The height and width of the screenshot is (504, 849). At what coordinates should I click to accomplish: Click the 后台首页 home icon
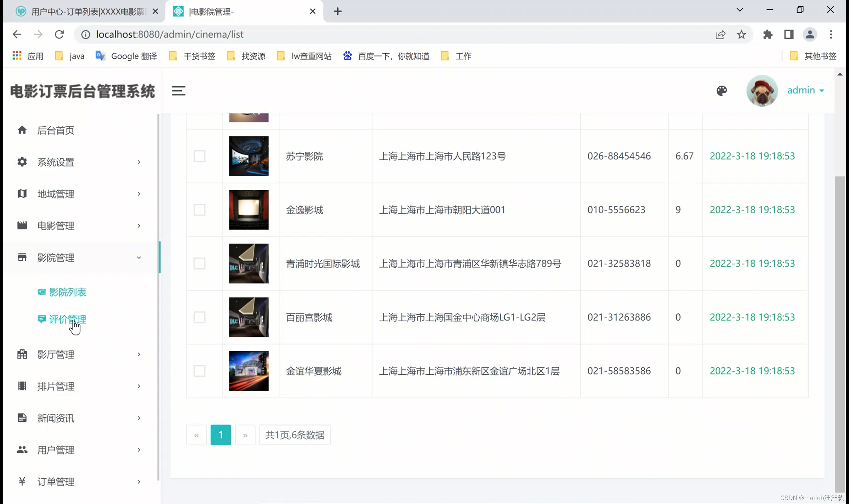pyautogui.click(x=22, y=130)
